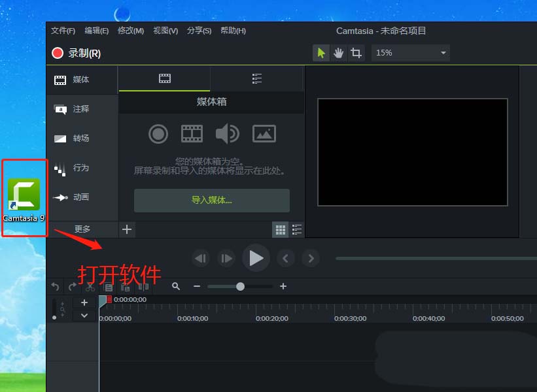Screen dimensions: 537x392
Task: Click the screen recording circle icon
Action: [158, 134]
